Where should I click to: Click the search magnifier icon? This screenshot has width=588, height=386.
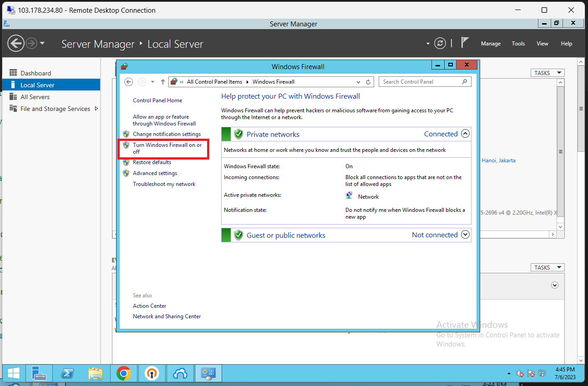pos(464,82)
